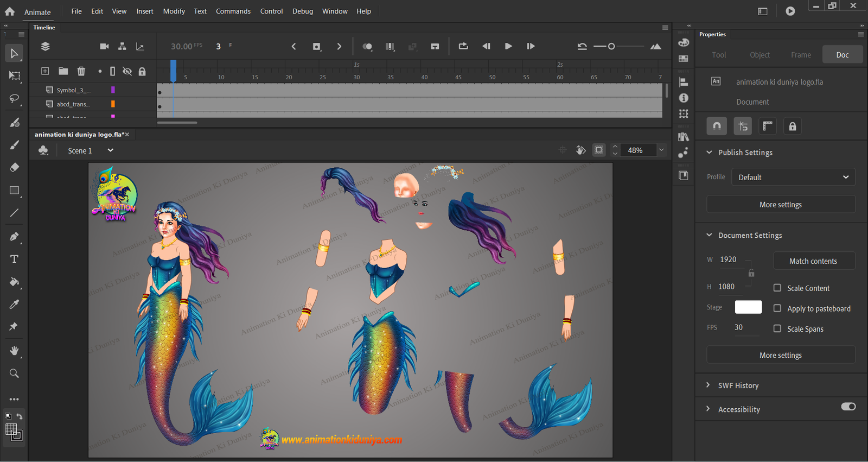
Task: Switch to the Frame properties tab
Action: click(801, 55)
